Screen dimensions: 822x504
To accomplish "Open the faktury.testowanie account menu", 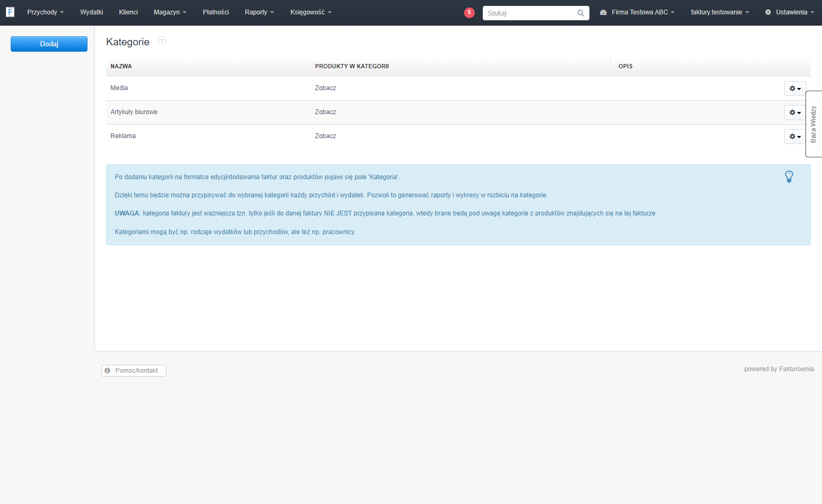I will coord(720,12).
